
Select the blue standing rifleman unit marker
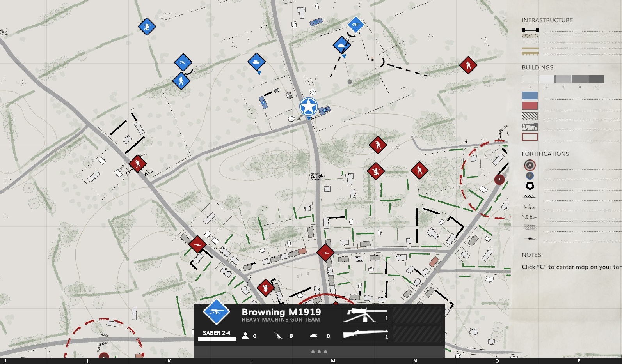(181, 81)
